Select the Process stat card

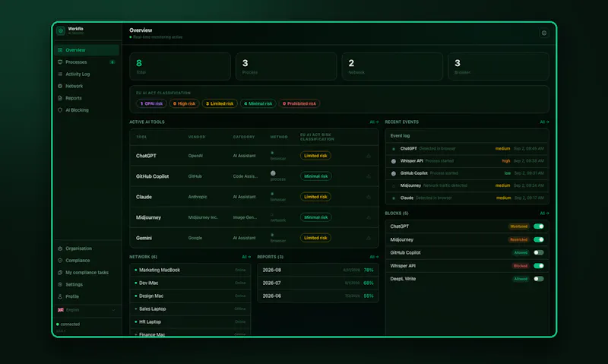287,67
